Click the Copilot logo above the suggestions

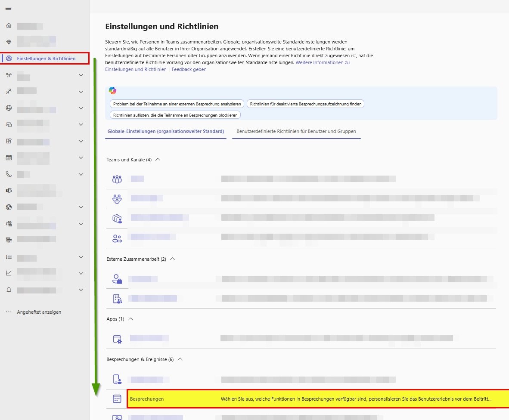click(x=112, y=90)
